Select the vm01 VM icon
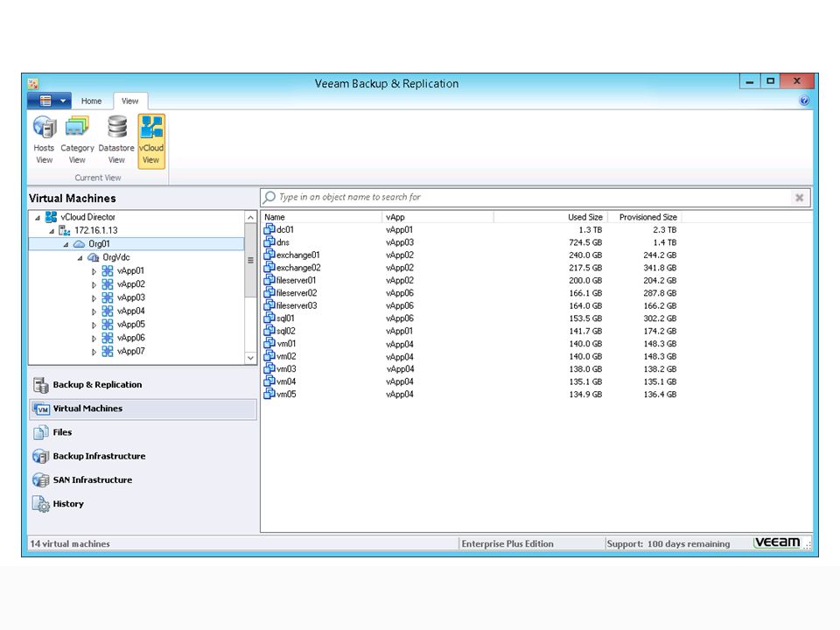The height and width of the screenshot is (630, 840). pyautogui.click(x=269, y=343)
